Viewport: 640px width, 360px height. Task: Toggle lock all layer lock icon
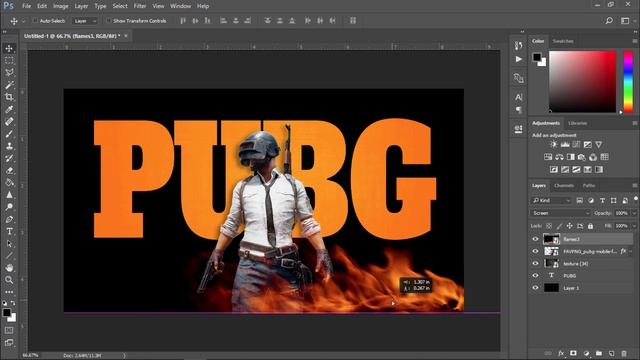coord(590,226)
